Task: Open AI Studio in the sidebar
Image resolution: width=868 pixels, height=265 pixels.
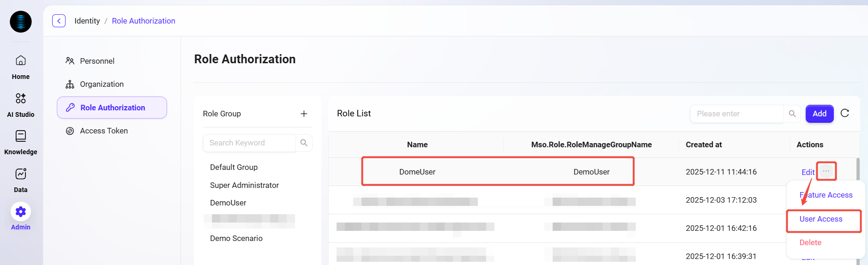Action: click(21, 104)
